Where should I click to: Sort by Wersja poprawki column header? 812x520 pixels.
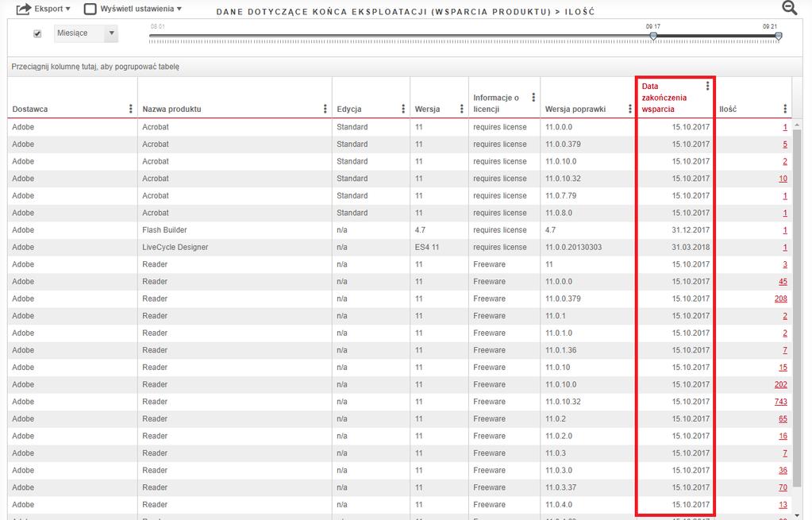[x=575, y=110]
